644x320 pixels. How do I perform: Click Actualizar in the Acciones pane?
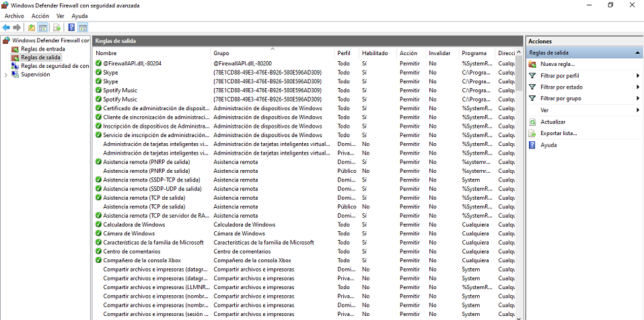pos(553,122)
